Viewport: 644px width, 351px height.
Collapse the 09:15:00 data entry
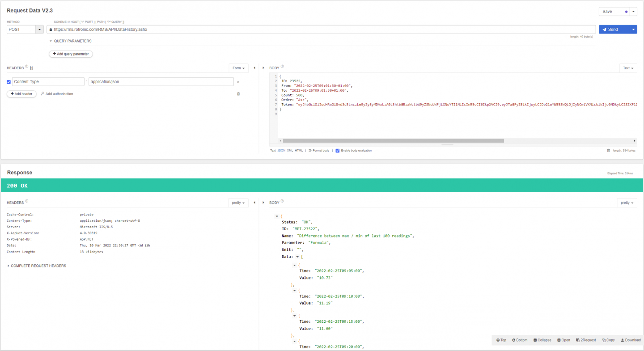pos(294,316)
